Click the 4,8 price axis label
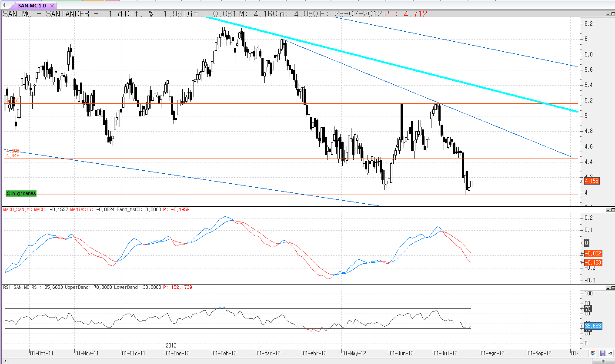Image resolution: width=615 pixels, height=364 pixels. (588, 131)
